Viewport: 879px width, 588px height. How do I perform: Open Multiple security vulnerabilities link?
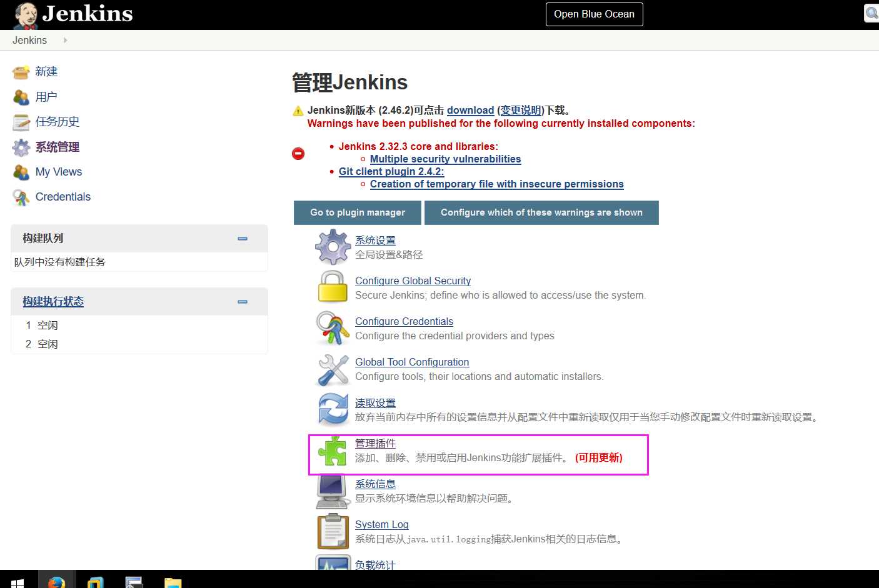tap(445, 159)
